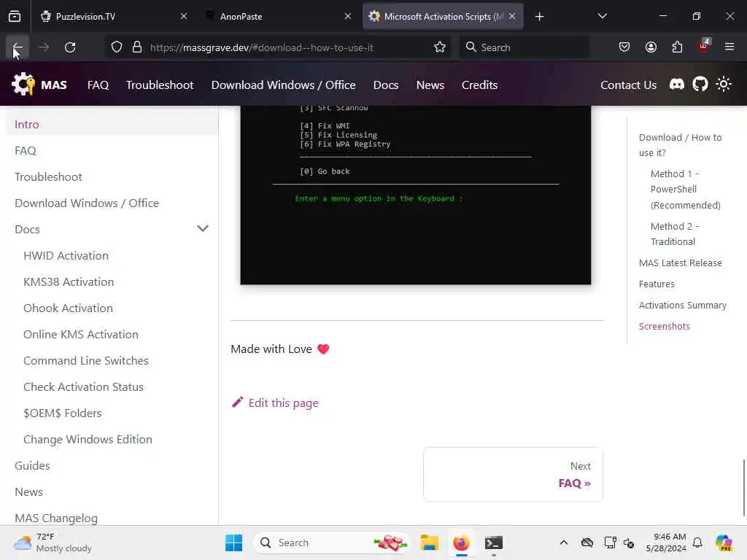Image resolution: width=747 pixels, height=560 pixels.
Task: Open Change Windows Edition page
Action: (x=88, y=439)
